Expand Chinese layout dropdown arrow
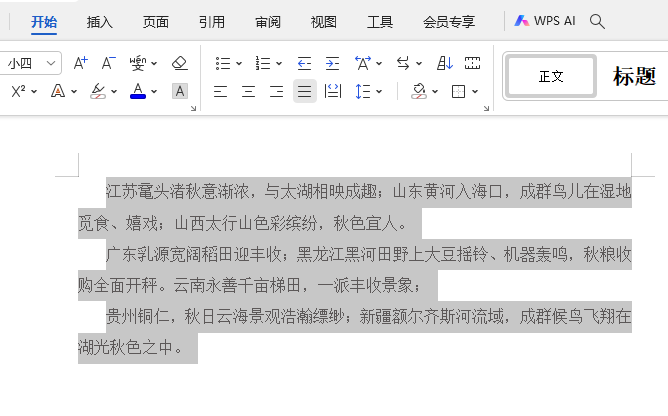Screen dimensions: 668x416 (379, 64)
